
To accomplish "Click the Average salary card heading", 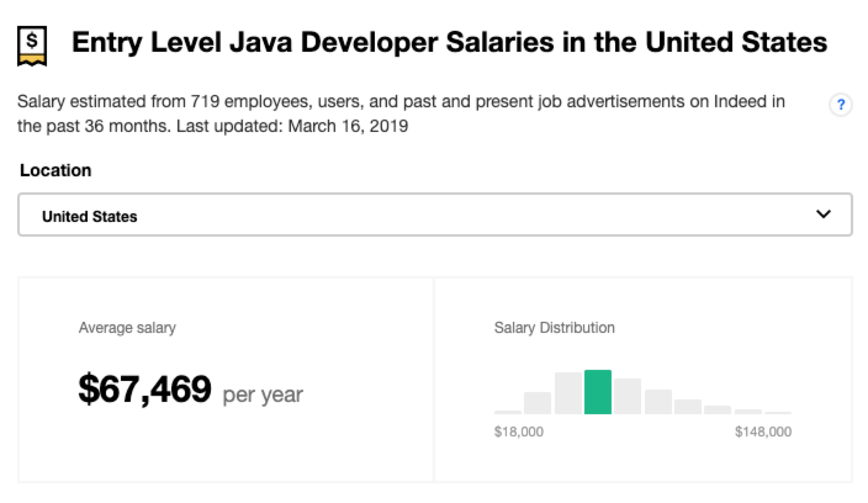I will [126, 328].
